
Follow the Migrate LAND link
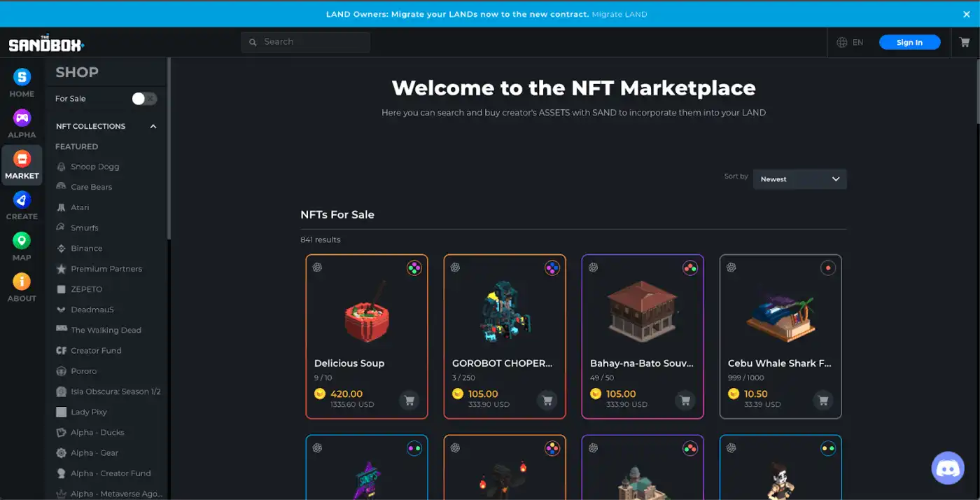coord(619,14)
